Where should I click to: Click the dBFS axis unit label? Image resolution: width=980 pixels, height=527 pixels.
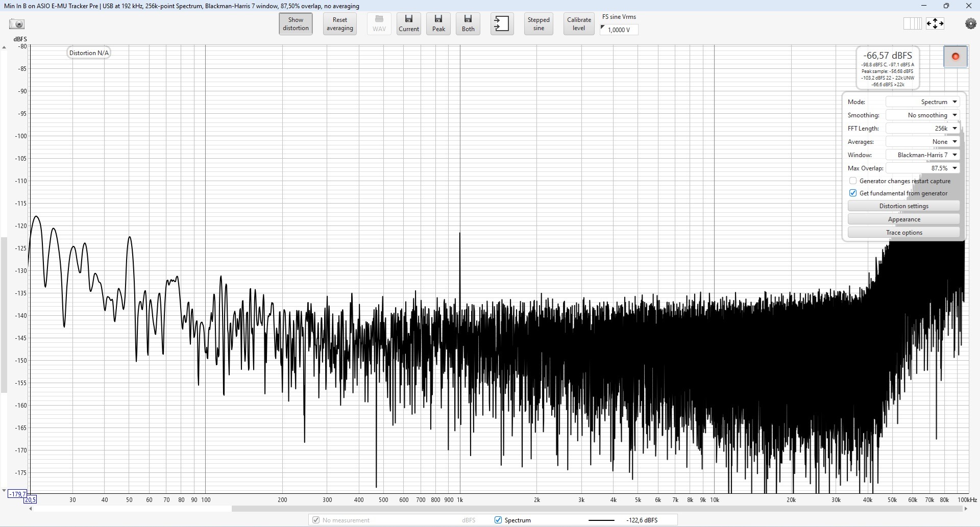[x=20, y=39]
